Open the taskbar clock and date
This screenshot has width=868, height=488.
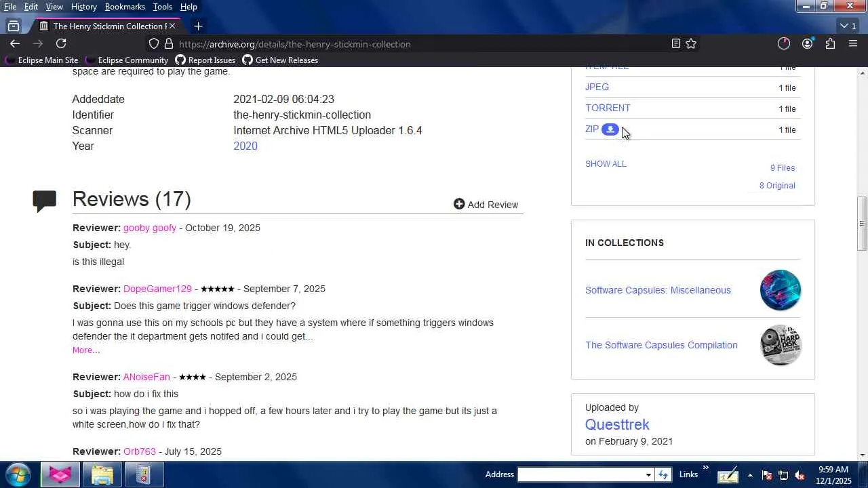coord(833,475)
